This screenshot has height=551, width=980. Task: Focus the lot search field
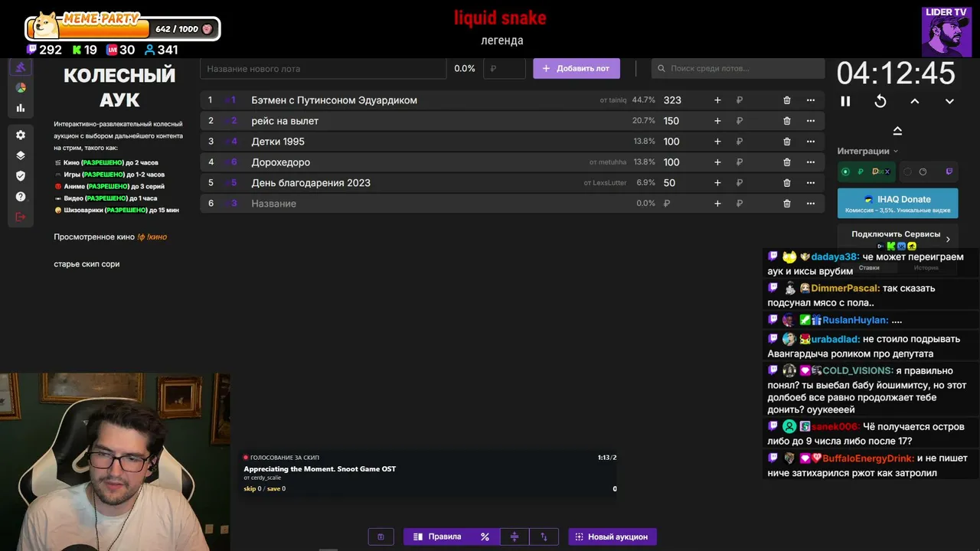[x=738, y=68]
